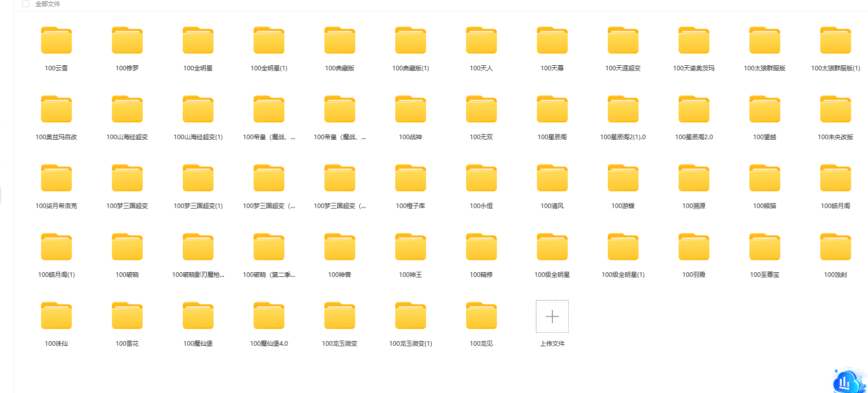Image resolution: width=868 pixels, height=393 pixels.
Task: Open the 100修罗 folder
Action: (x=127, y=41)
